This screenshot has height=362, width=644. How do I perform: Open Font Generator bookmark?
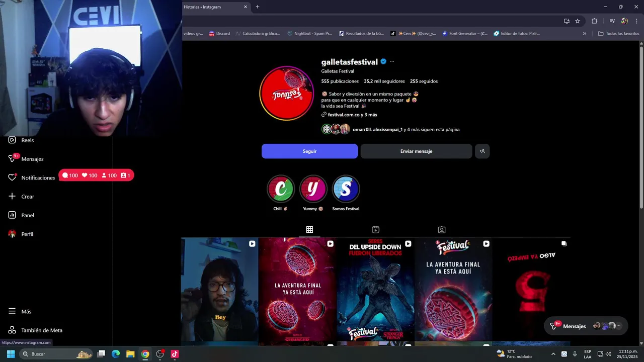(465, 34)
